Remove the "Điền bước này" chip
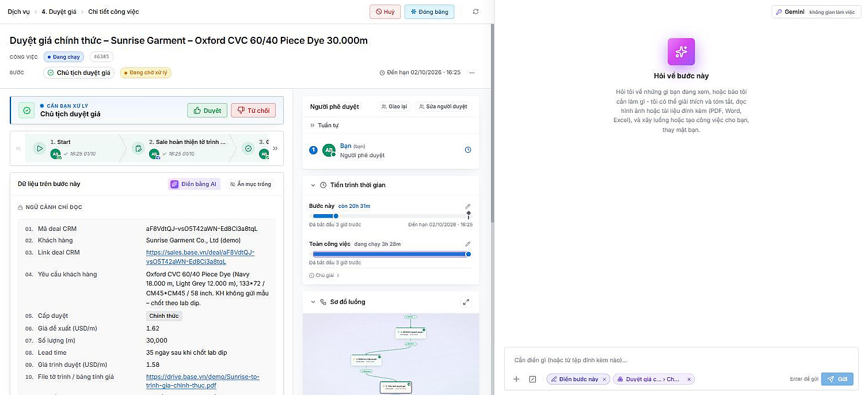This screenshot has width=868, height=395. pyautogui.click(x=604, y=379)
